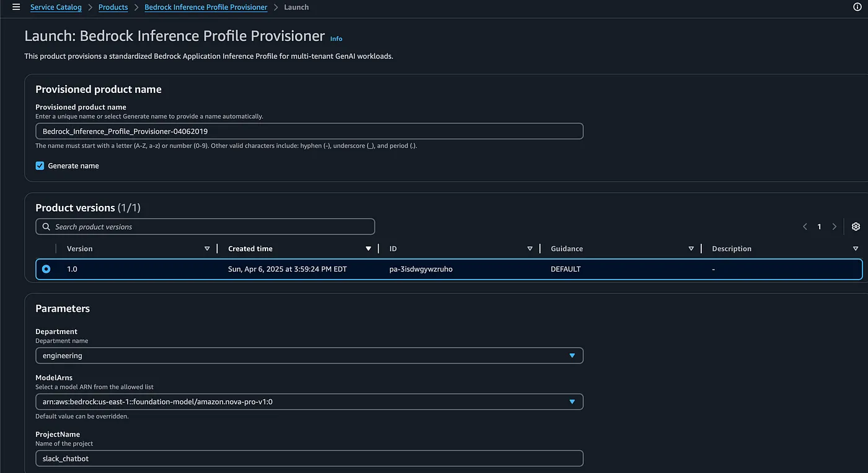Navigate to Service Catalog breadcrumb
868x473 pixels.
56,7
